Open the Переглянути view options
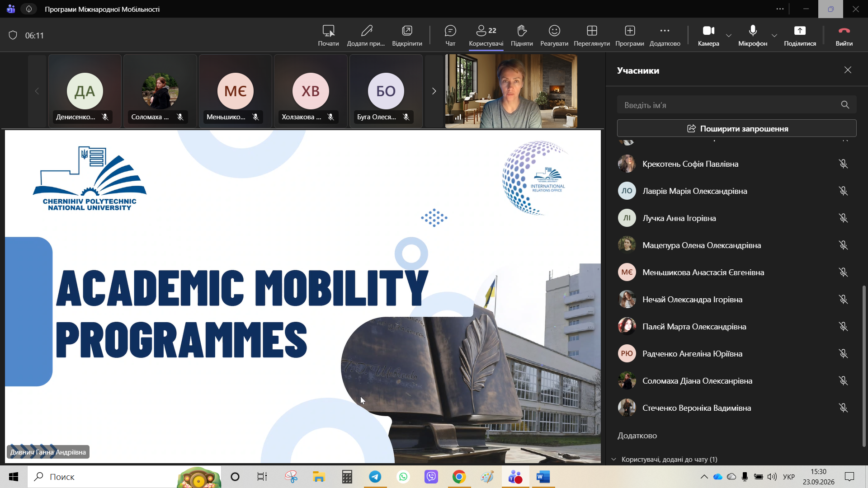This screenshot has width=868, height=488. (x=592, y=35)
